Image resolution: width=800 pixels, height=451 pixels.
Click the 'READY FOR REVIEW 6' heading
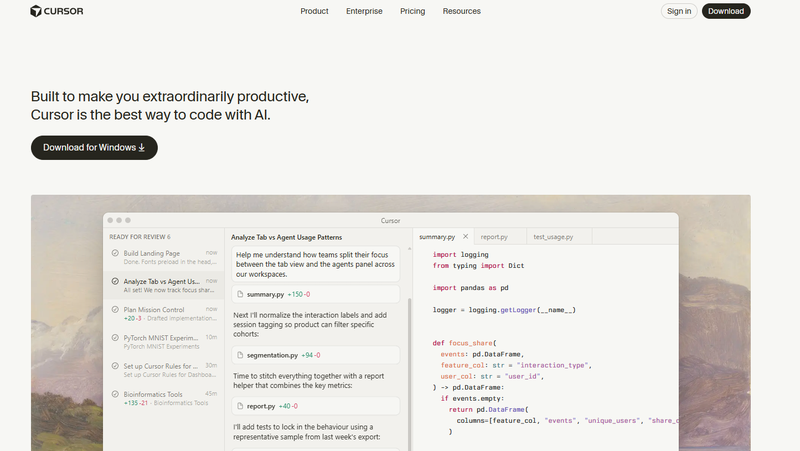[x=140, y=237]
